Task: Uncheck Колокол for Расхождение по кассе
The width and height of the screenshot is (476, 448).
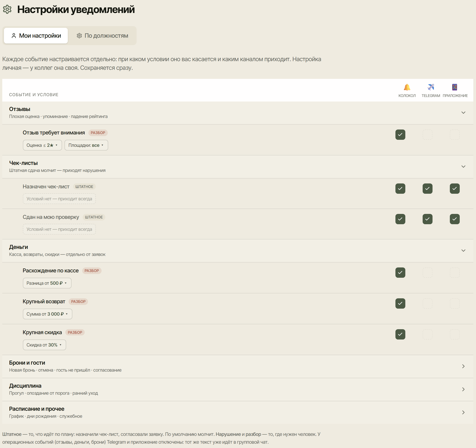Action: (x=400, y=272)
